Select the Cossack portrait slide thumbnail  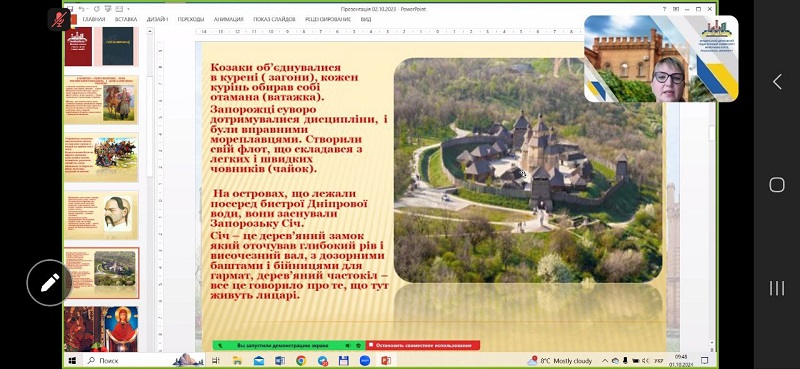[102, 215]
